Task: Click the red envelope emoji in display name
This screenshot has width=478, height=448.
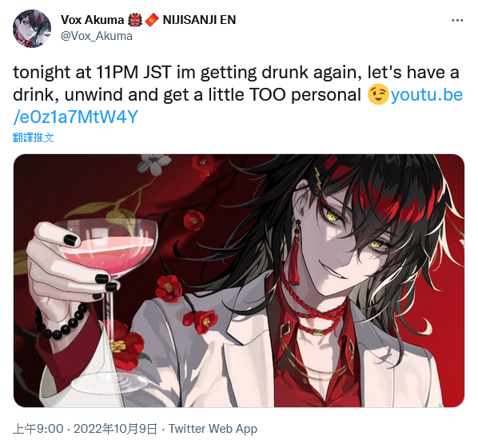Action: 152,20
